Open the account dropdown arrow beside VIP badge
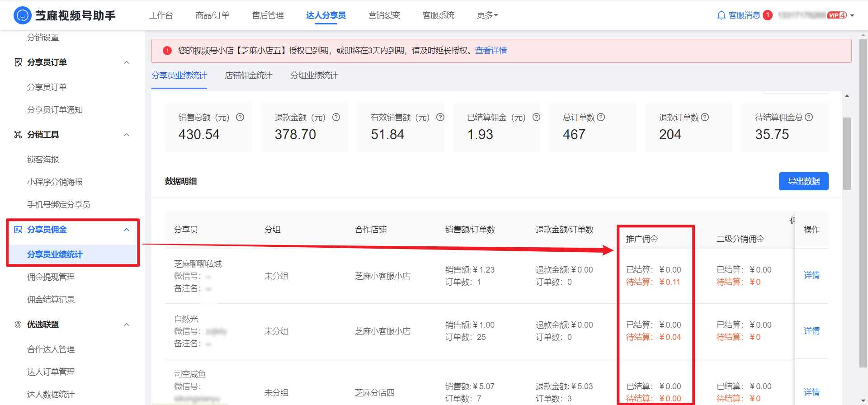This screenshot has height=405, width=868. click(x=852, y=15)
